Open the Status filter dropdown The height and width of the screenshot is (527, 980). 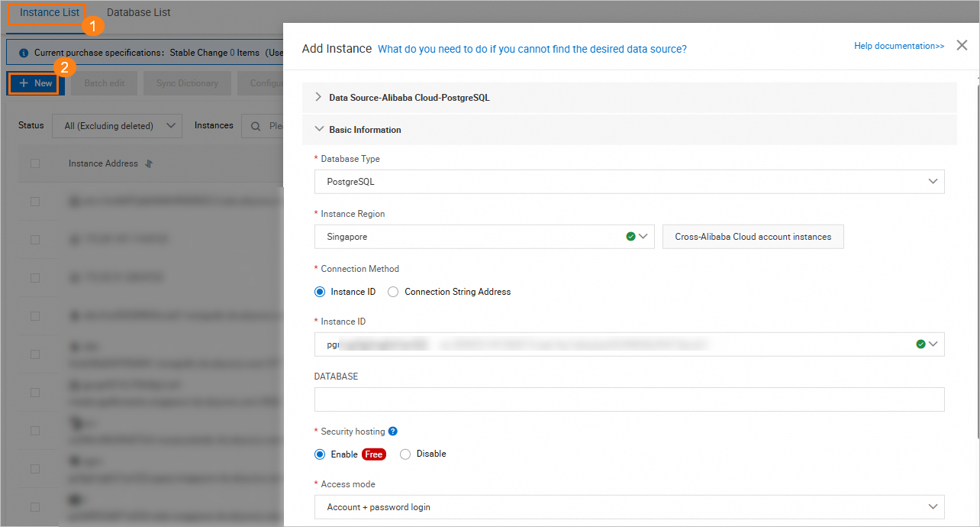click(x=116, y=125)
